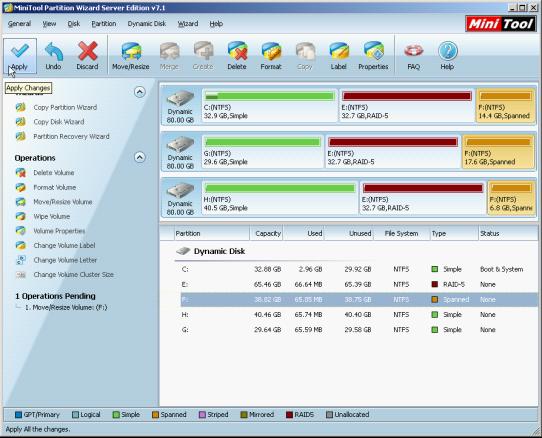Open the FAQ lifebuoy icon
This screenshot has height=438, width=542.
[x=413, y=56]
